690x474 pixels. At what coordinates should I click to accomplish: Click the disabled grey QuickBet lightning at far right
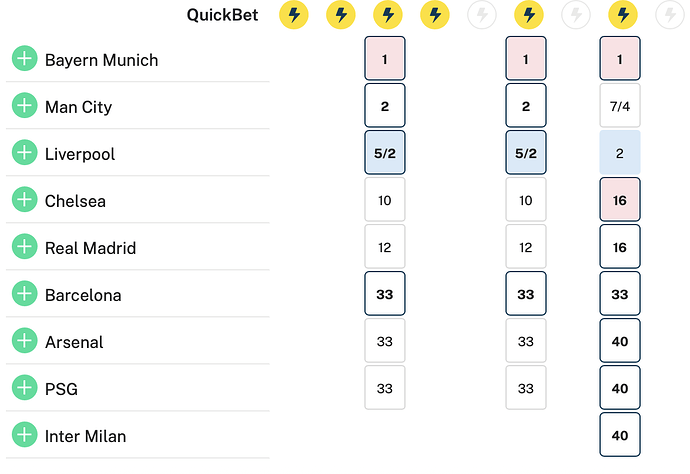click(670, 15)
